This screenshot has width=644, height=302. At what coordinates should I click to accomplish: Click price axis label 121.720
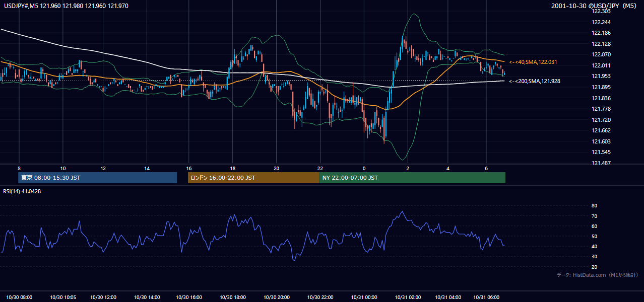click(601, 120)
